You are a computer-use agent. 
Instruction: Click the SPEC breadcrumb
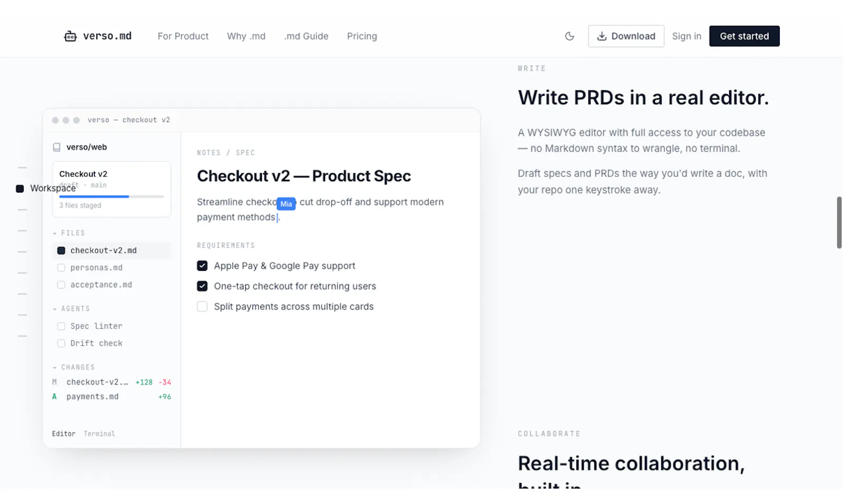click(x=245, y=153)
